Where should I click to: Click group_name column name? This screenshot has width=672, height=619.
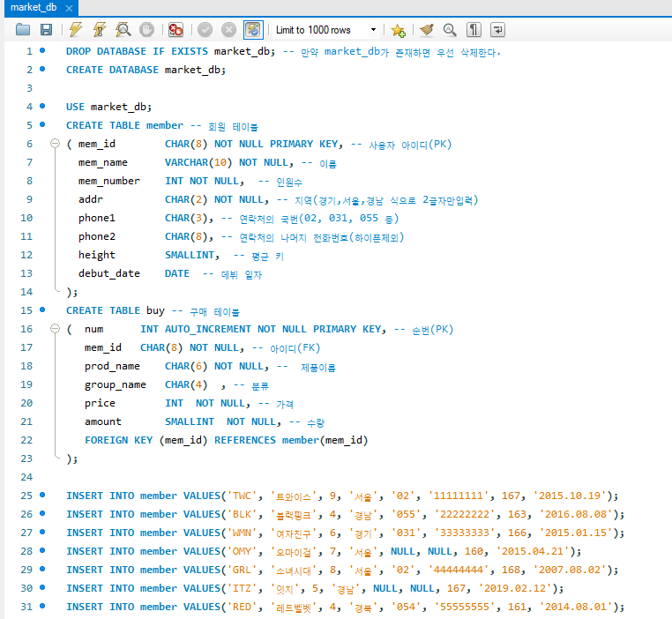[x=116, y=384]
